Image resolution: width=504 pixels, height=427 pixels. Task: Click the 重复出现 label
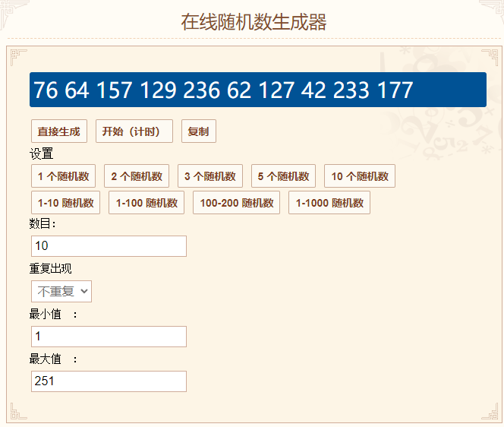tap(50, 268)
